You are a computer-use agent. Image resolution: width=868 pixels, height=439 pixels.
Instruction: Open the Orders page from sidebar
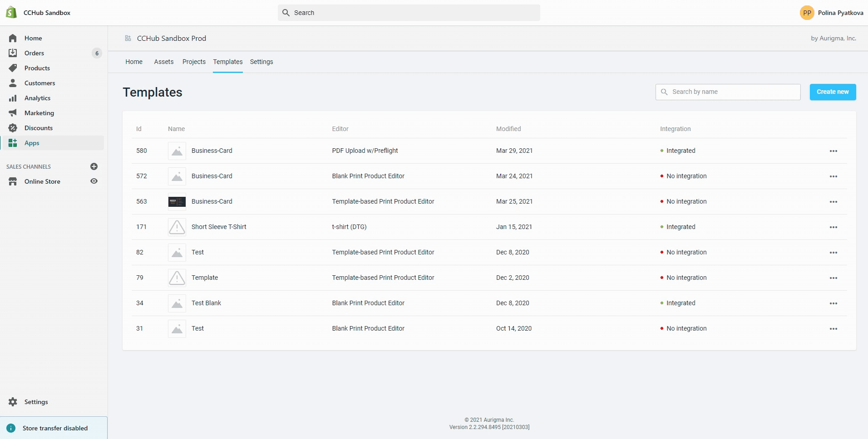click(x=34, y=53)
